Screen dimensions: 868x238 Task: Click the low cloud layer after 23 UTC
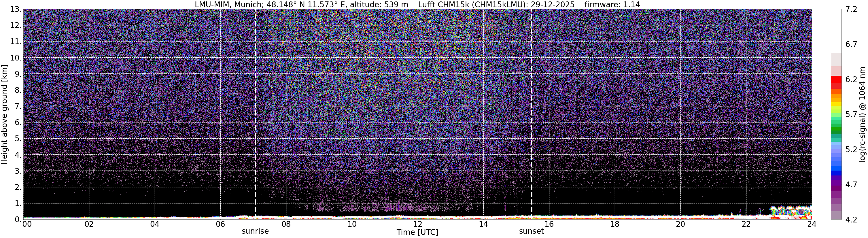pos(791,212)
